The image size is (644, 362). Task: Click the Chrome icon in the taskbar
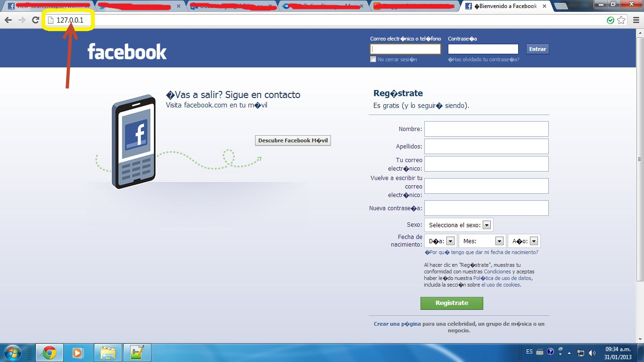coord(49,353)
